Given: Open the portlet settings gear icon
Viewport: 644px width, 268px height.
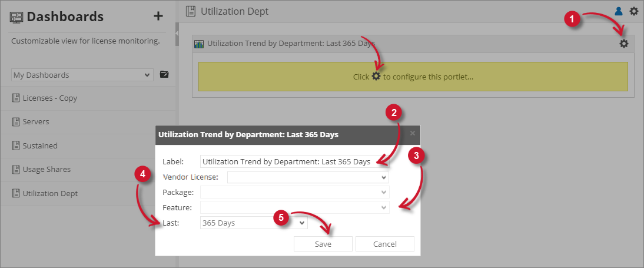Looking at the screenshot, I should [x=624, y=43].
